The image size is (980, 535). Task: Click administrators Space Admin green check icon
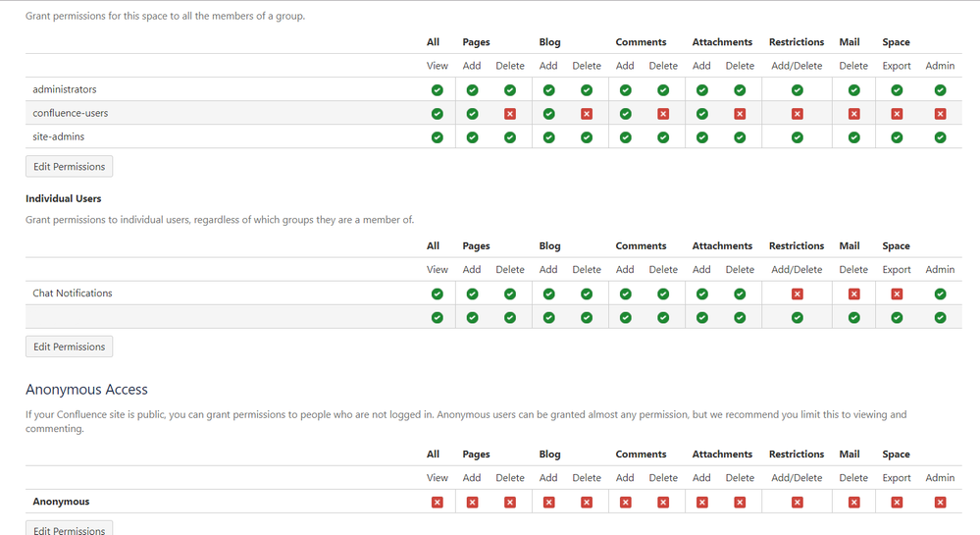(940, 90)
